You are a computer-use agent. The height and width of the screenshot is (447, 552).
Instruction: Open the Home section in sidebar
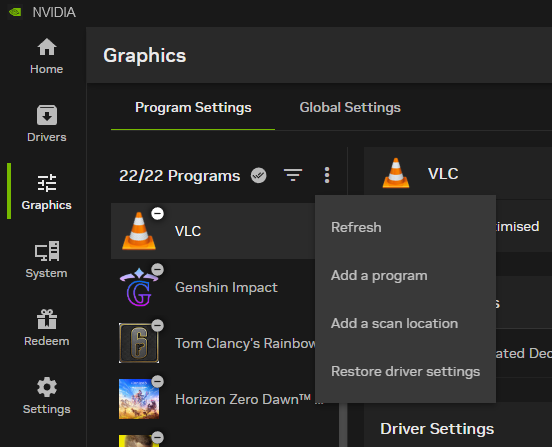[46, 56]
